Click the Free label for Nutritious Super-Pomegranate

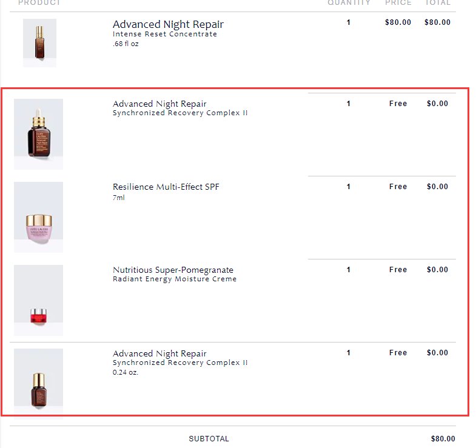click(x=398, y=270)
